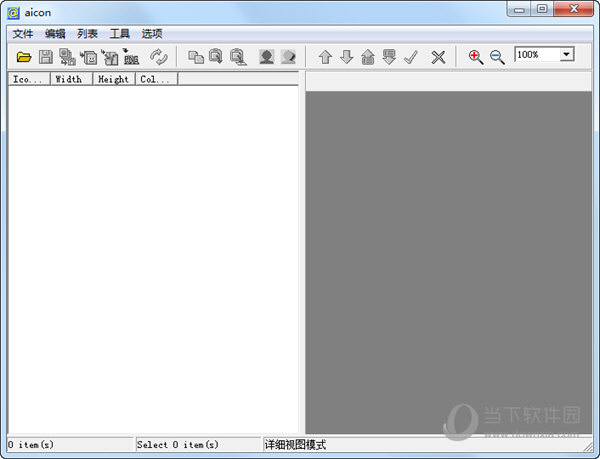Open the 文件 menu
The width and height of the screenshot is (600, 459).
coord(23,34)
